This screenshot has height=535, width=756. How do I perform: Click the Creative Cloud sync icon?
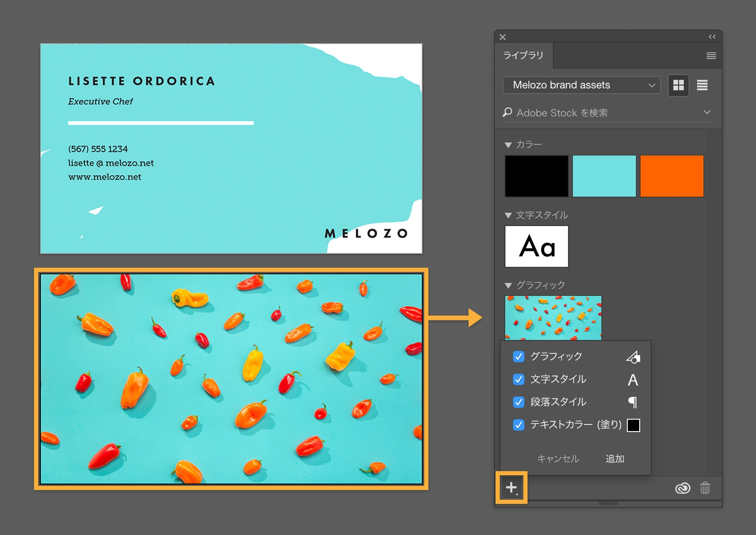click(x=682, y=488)
